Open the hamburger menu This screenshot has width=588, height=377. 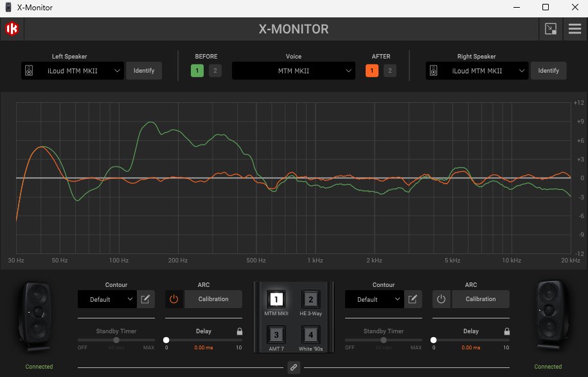(x=575, y=29)
